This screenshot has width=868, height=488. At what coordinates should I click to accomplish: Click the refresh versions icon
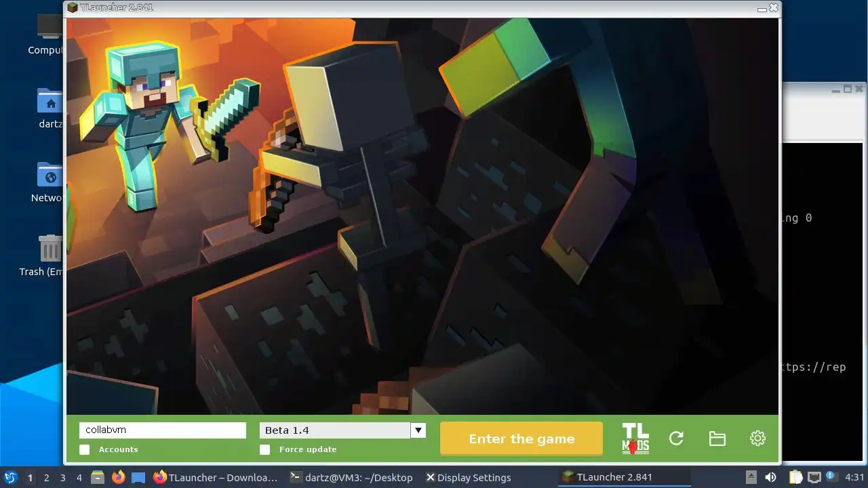point(676,439)
